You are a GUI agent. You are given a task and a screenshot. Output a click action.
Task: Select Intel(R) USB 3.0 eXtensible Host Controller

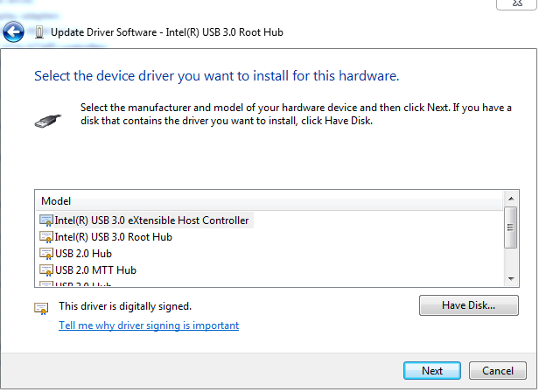pos(151,220)
